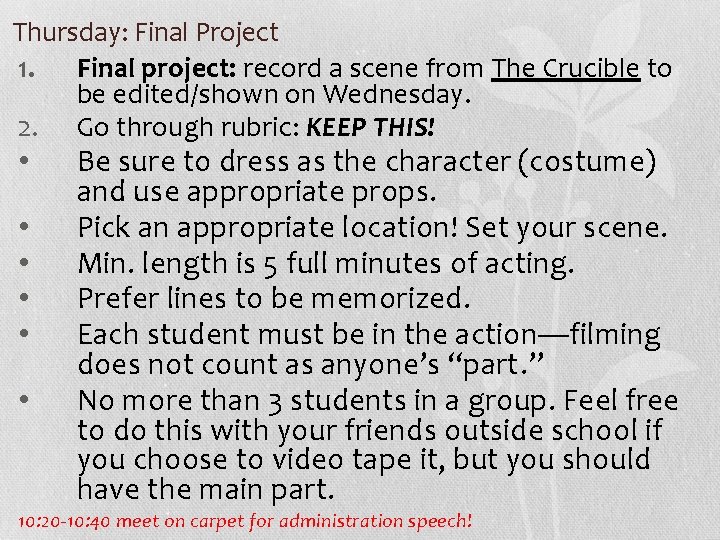
Task: Click the number 5 in minutes line
Action: tap(270, 266)
